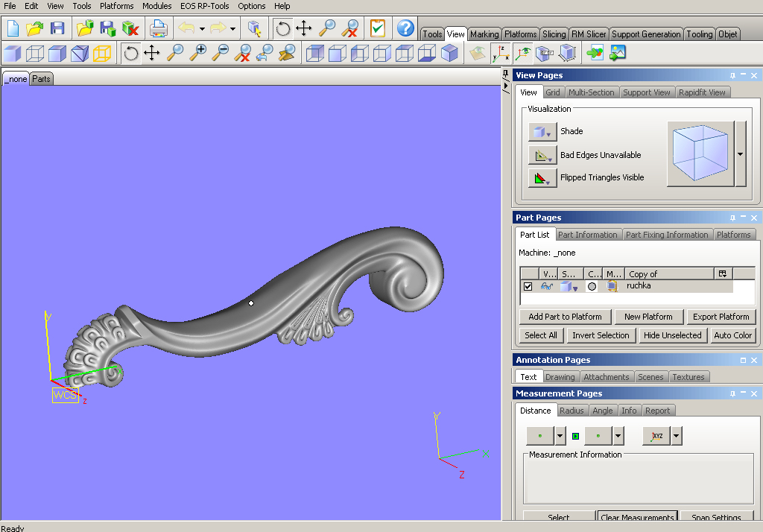Viewport: 763px width, 532px height.
Task: Open the Part Fixing Information tab
Action: tap(667, 235)
